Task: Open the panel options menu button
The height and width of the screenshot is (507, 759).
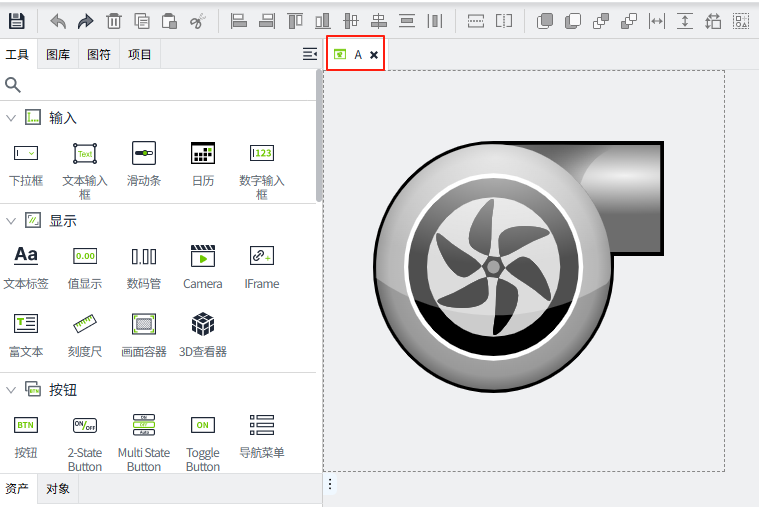Action: click(309, 54)
